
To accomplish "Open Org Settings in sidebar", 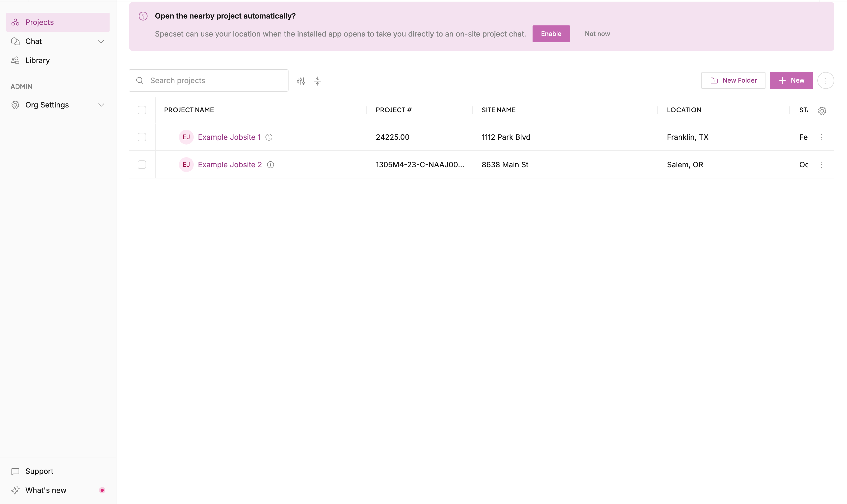I will pyautogui.click(x=58, y=105).
